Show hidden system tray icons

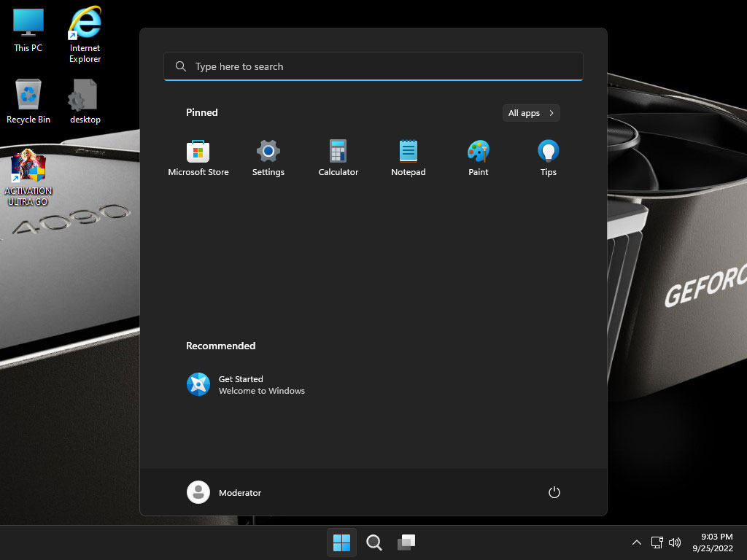pyautogui.click(x=636, y=542)
